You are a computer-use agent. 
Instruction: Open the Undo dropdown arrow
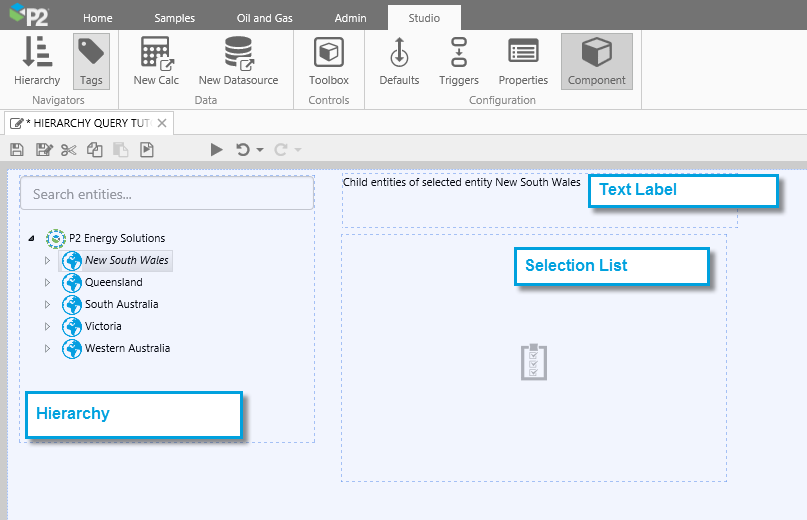click(x=260, y=150)
